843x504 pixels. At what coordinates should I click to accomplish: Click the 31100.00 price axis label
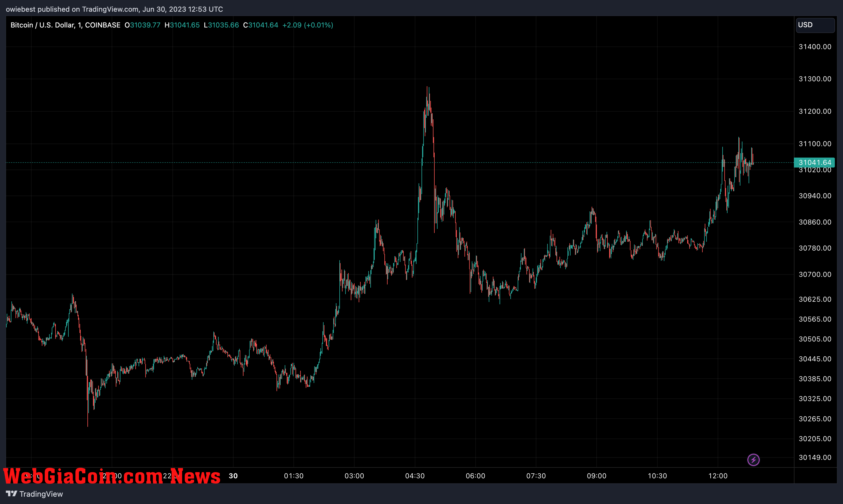click(x=815, y=144)
